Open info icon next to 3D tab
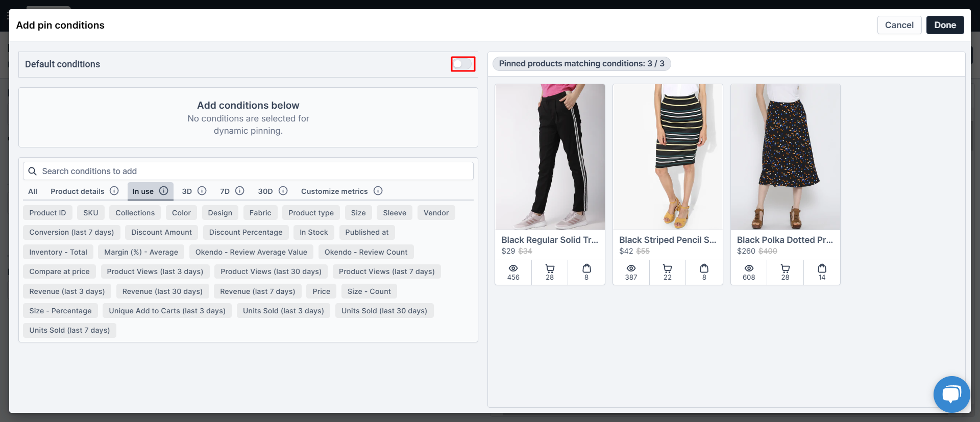980x422 pixels. (202, 191)
